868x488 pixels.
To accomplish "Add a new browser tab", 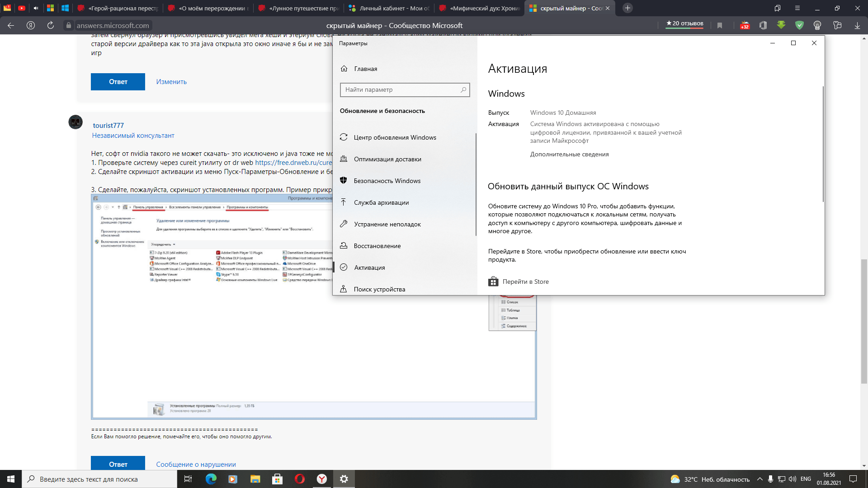I will [627, 8].
